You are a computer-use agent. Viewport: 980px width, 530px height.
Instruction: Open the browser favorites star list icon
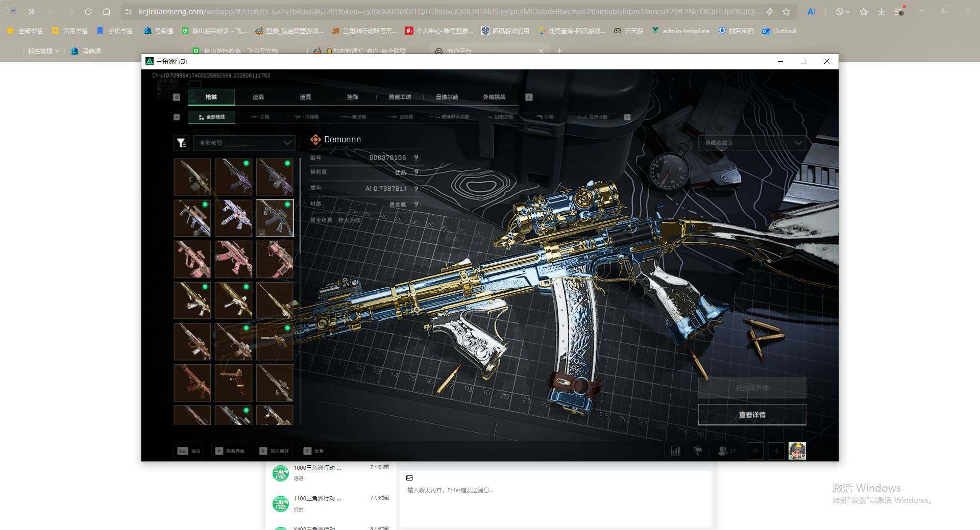864,11
